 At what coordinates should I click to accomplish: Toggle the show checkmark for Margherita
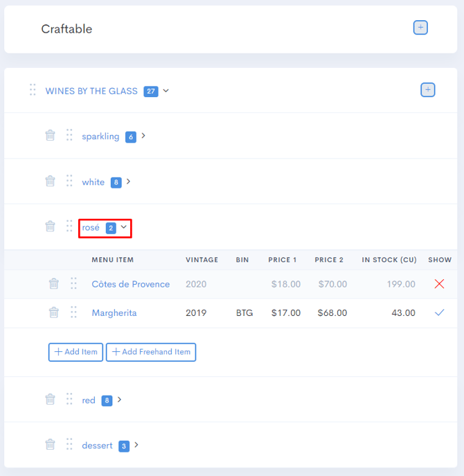coord(439,313)
